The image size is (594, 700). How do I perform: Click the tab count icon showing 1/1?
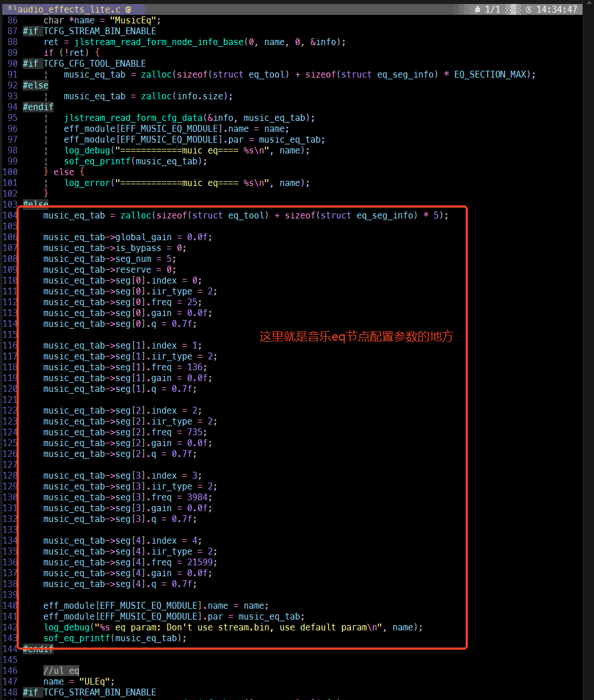click(478, 9)
